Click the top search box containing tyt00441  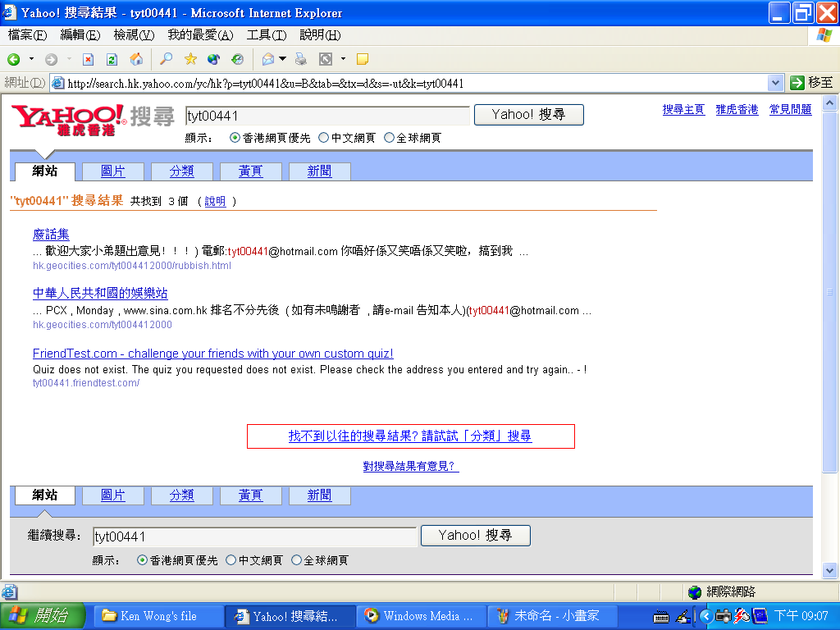click(x=327, y=116)
